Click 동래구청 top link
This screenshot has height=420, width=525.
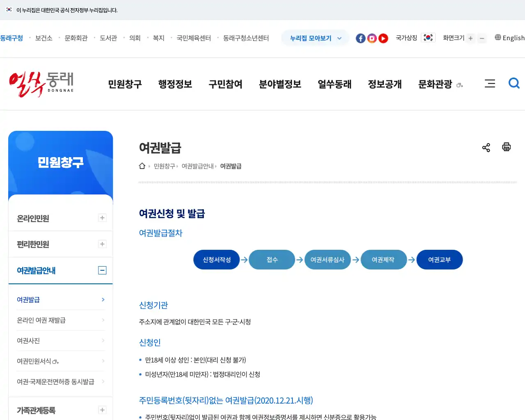coord(11,38)
